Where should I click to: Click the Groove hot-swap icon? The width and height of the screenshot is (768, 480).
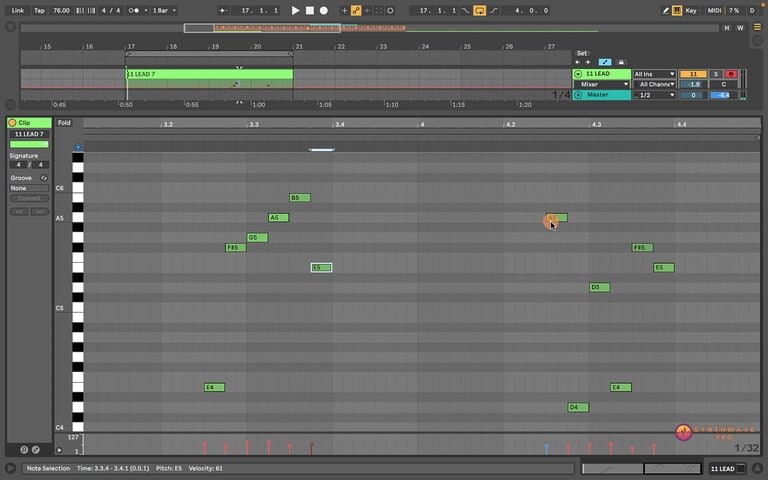pos(44,178)
